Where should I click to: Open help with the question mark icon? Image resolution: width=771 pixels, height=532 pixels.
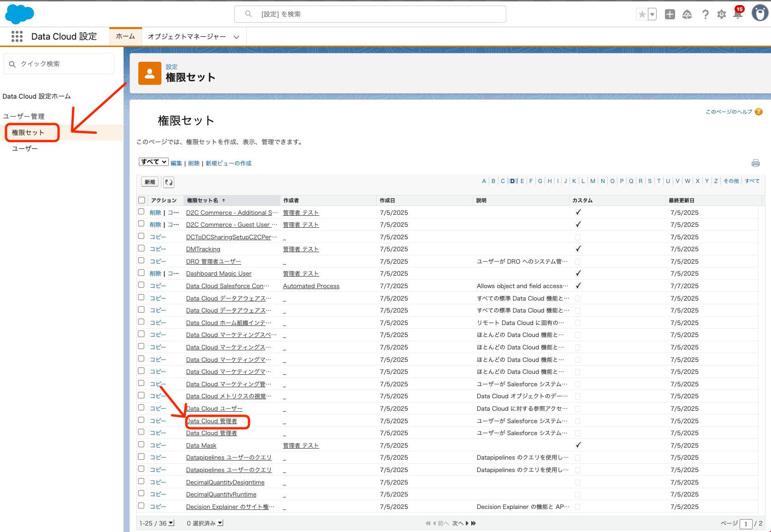pyautogui.click(x=705, y=14)
